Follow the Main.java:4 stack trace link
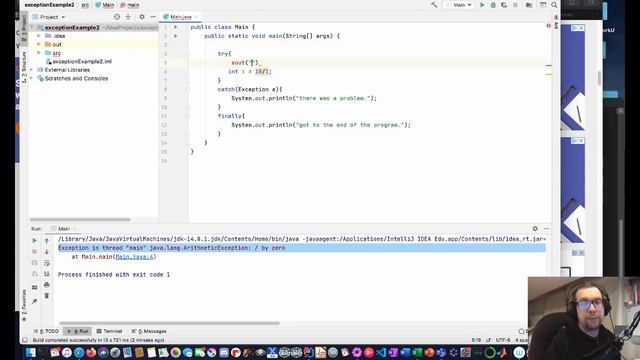Viewport: 640px width, 360px height. click(x=134, y=257)
